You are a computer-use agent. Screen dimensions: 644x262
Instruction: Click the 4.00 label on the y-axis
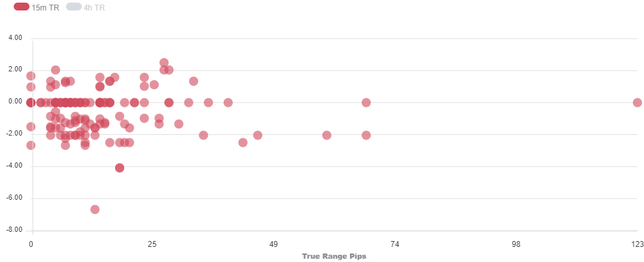point(14,39)
